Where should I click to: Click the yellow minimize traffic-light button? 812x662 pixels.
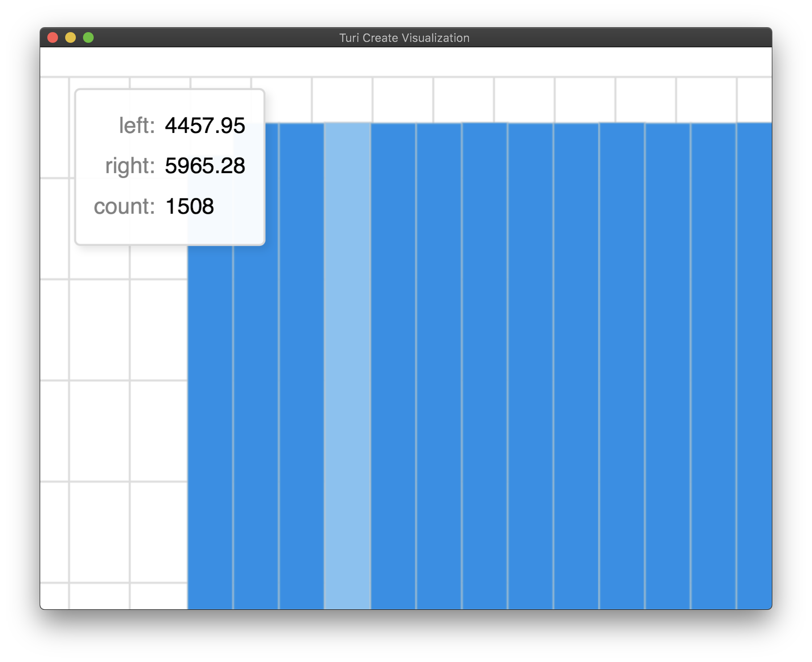coord(71,37)
